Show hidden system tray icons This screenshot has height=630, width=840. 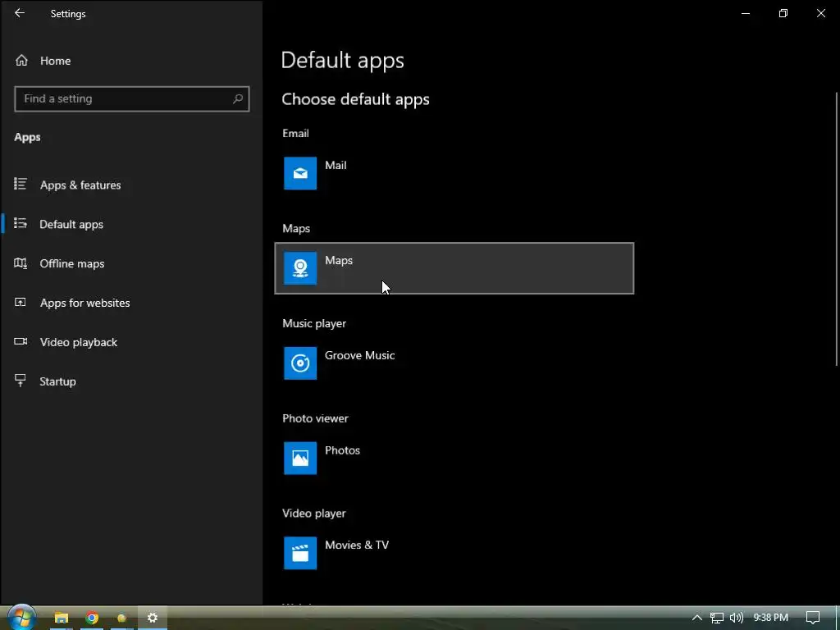point(697,618)
